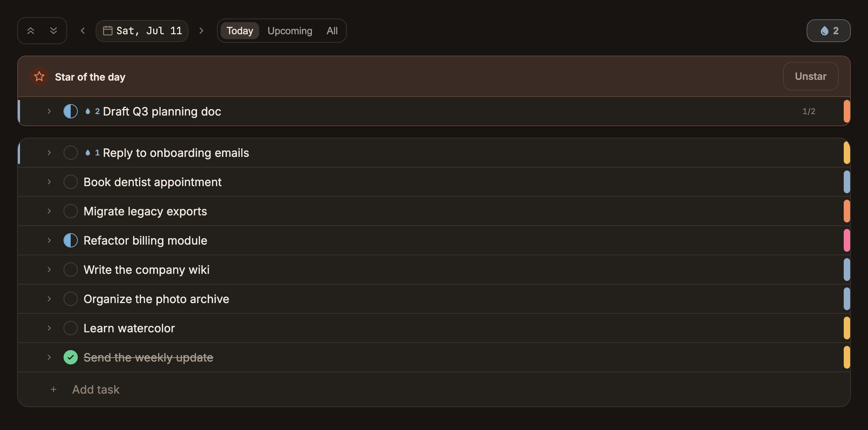Click the Unstar button
Image resolution: width=868 pixels, height=430 pixels.
point(811,76)
